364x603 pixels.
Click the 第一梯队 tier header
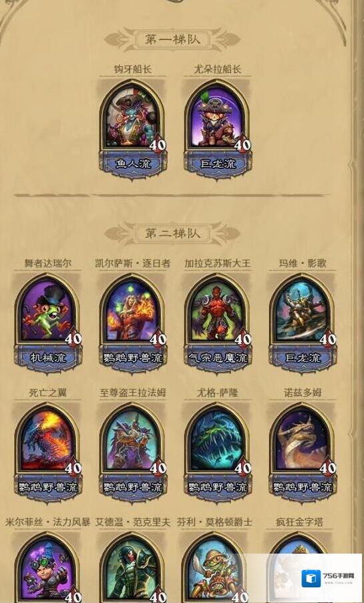tap(172, 39)
